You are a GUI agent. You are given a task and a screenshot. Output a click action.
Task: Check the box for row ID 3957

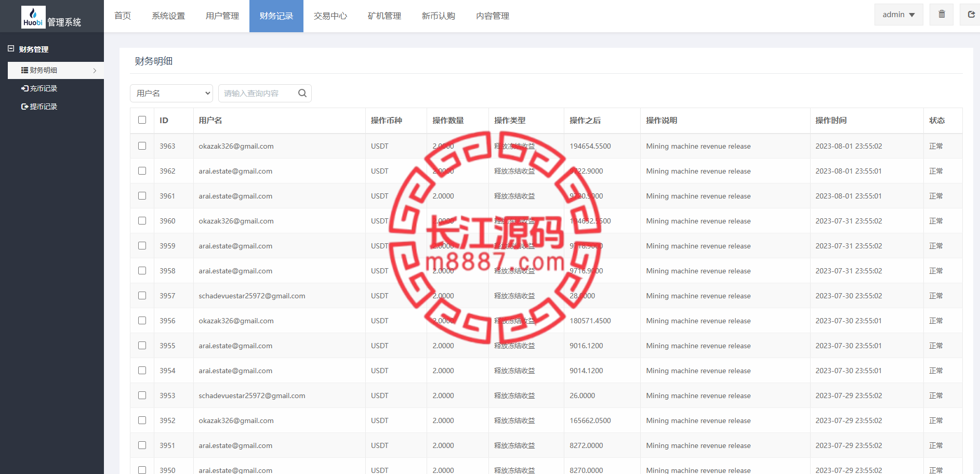pyautogui.click(x=142, y=296)
